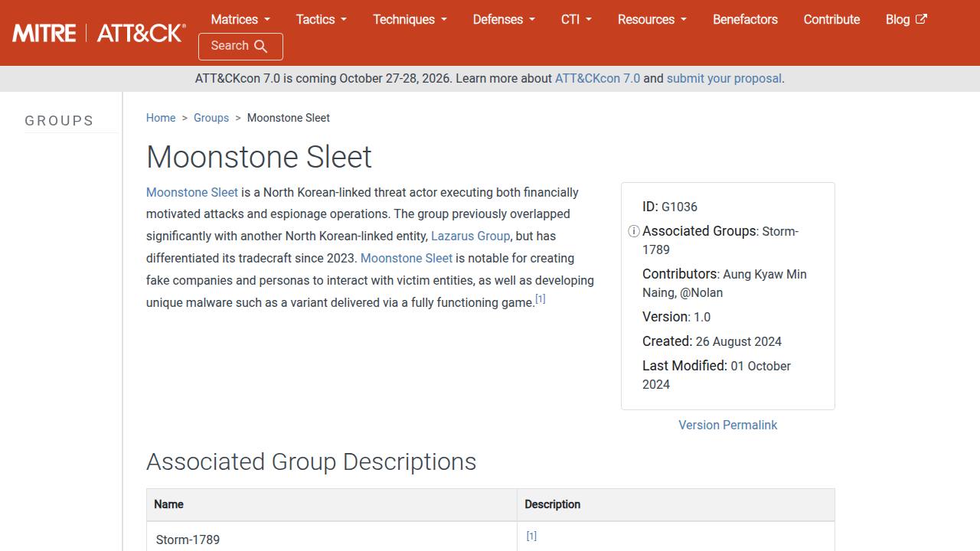The image size is (980, 551).
Task: Select the Created 26 August 2024 text
Action: [712, 341]
